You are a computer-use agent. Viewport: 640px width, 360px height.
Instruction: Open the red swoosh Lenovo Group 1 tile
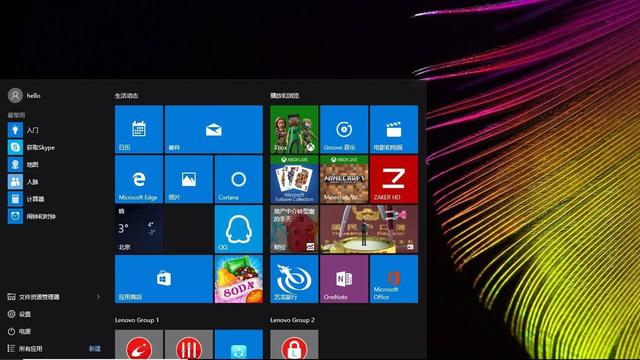coord(139,345)
